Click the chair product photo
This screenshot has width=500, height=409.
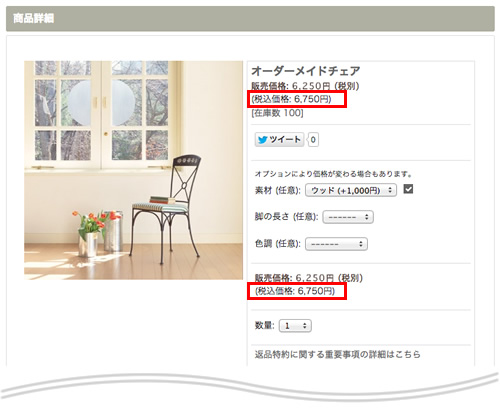click(133, 170)
